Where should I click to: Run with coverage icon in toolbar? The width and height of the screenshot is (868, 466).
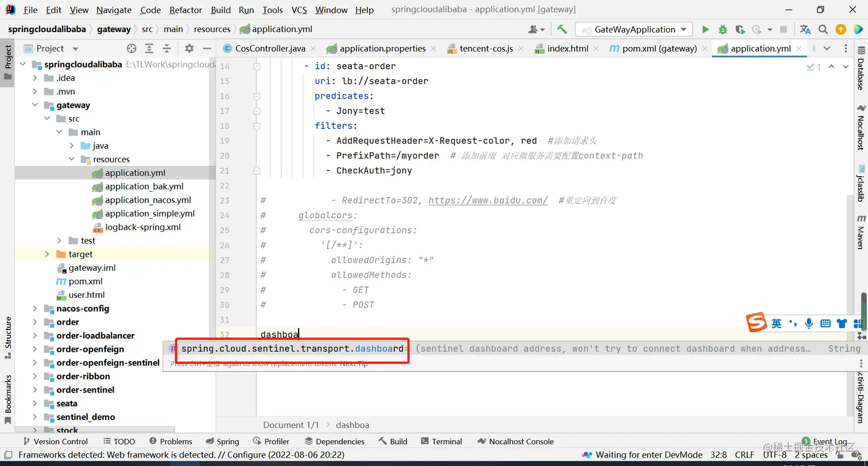(x=740, y=29)
